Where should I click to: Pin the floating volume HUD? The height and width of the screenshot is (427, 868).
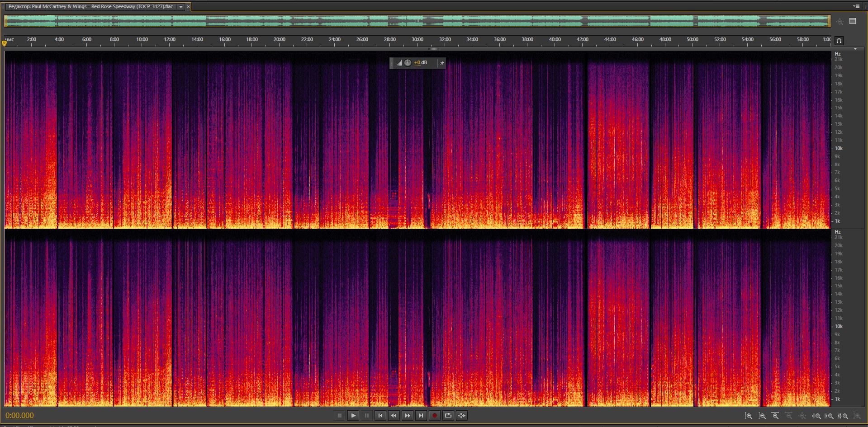(x=442, y=63)
